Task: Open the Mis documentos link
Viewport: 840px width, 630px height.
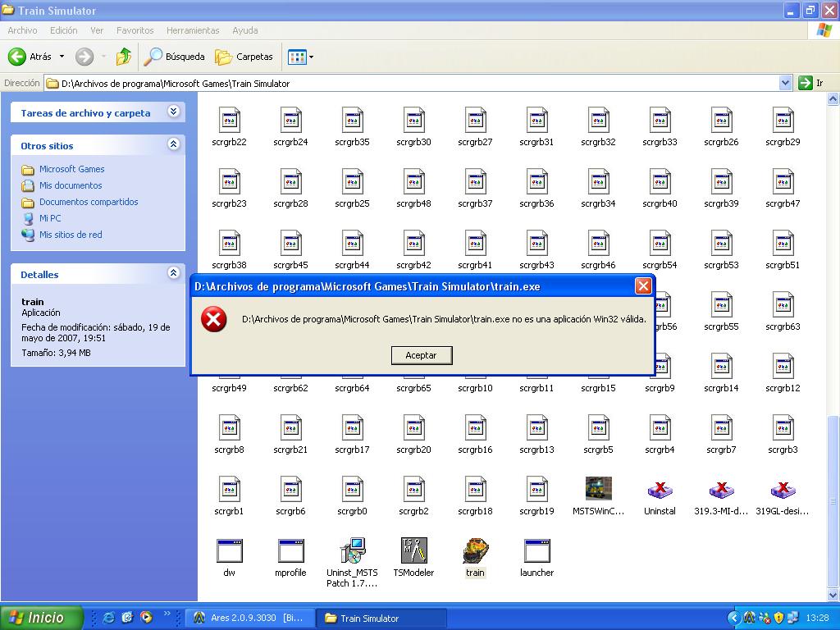Action: (x=71, y=185)
